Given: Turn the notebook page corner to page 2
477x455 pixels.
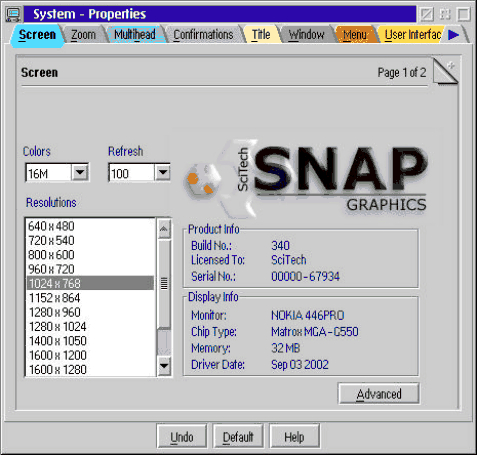Looking at the screenshot, I should 446,71.
